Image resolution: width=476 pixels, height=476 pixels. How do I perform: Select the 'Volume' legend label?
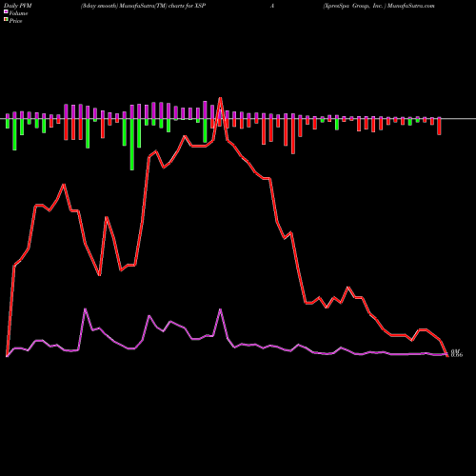(18, 13)
